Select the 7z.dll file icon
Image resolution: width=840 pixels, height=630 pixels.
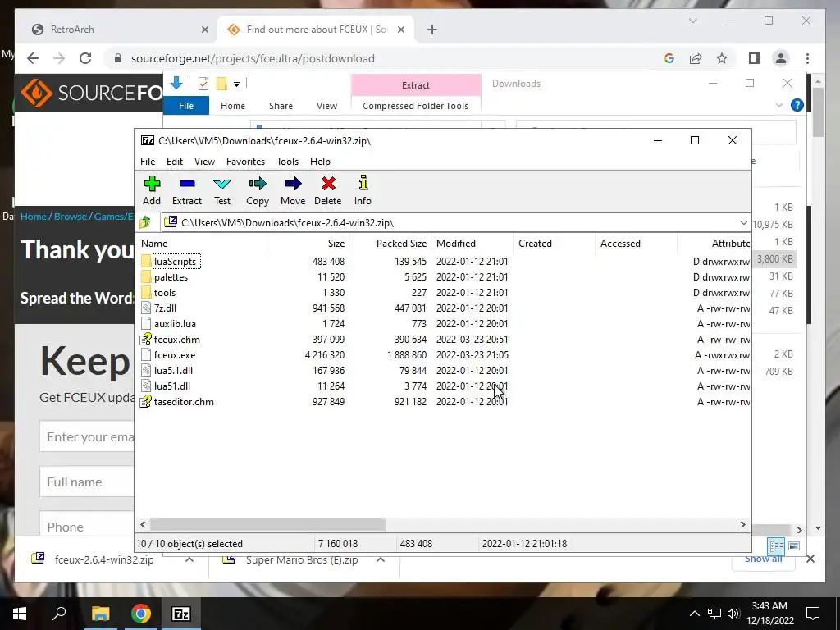pyautogui.click(x=146, y=308)
